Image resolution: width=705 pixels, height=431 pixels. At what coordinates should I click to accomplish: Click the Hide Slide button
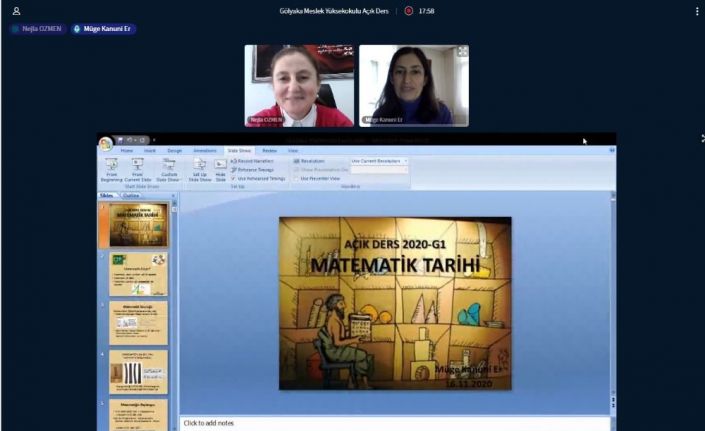click(x=220, y=170)
